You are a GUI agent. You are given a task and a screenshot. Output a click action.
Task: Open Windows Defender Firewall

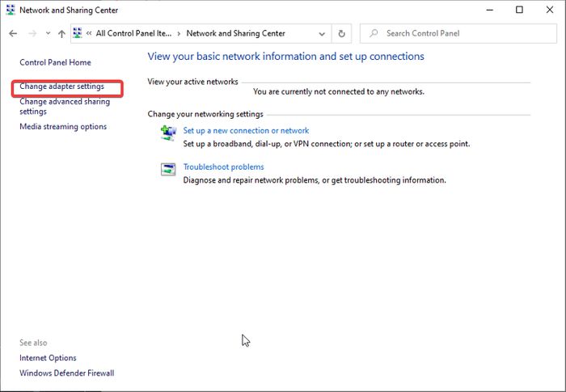click(x=66, y=373)
